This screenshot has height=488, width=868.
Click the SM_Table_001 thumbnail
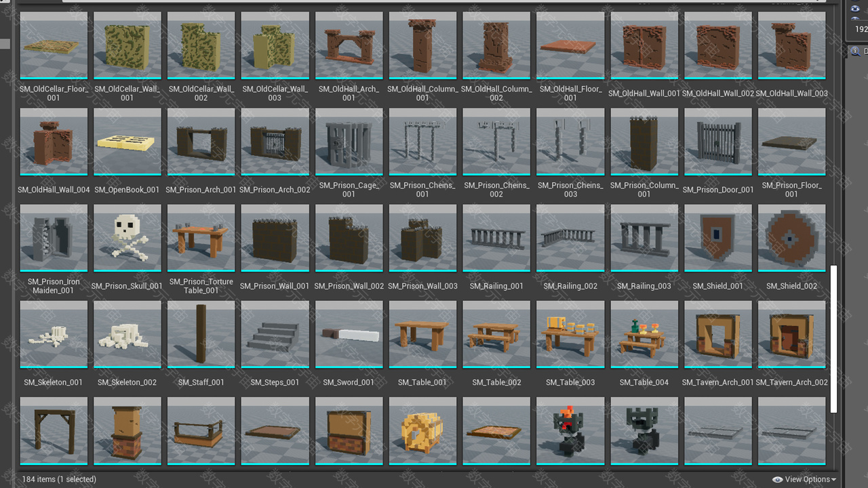click(423, 334)
